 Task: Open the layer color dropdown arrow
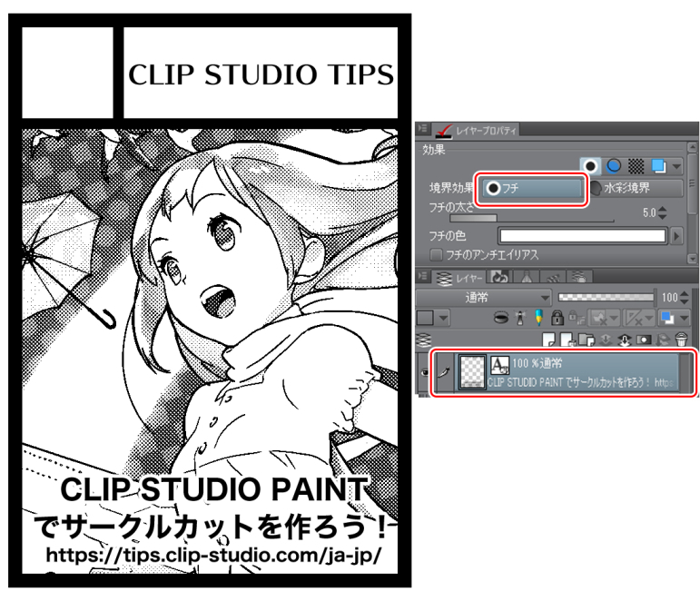point(685,319)
